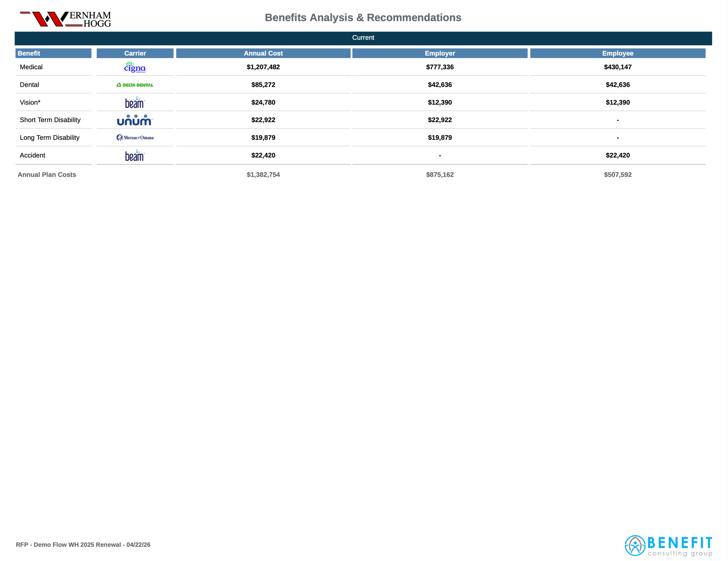Select the Annual Cost column header
The width and height of the screenshot is (728, 561).
pos(263,53)
